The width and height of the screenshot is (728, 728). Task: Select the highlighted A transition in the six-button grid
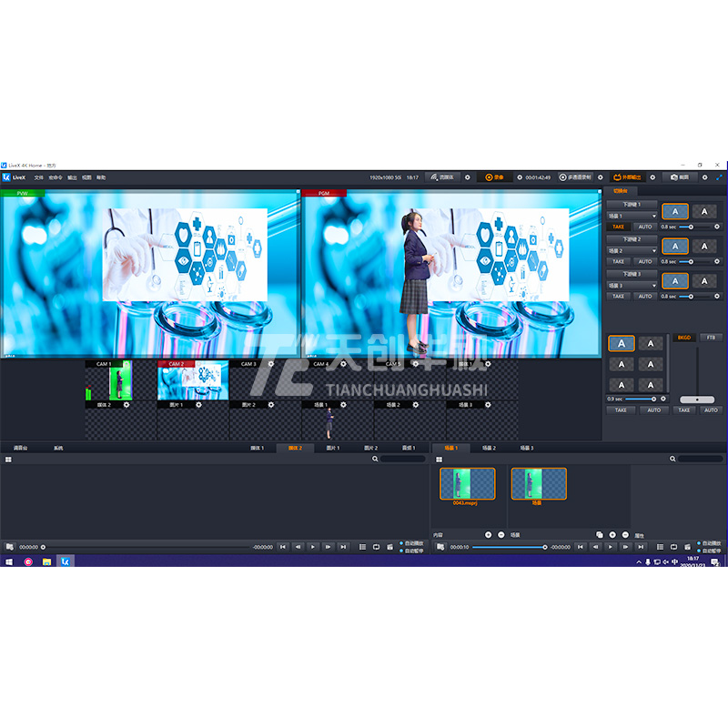[x=622, y=344]
